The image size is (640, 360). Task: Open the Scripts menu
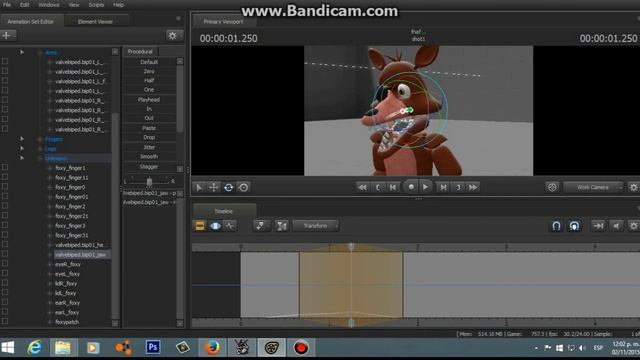pyautogui.click(x=96, y=5)
